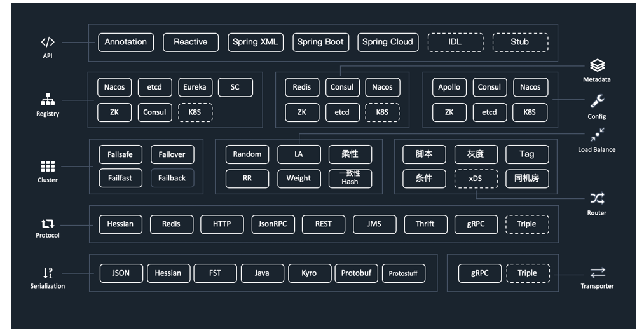Select the SC registry box
This screenshot has height=333, width=644.
tap(235, 88)
